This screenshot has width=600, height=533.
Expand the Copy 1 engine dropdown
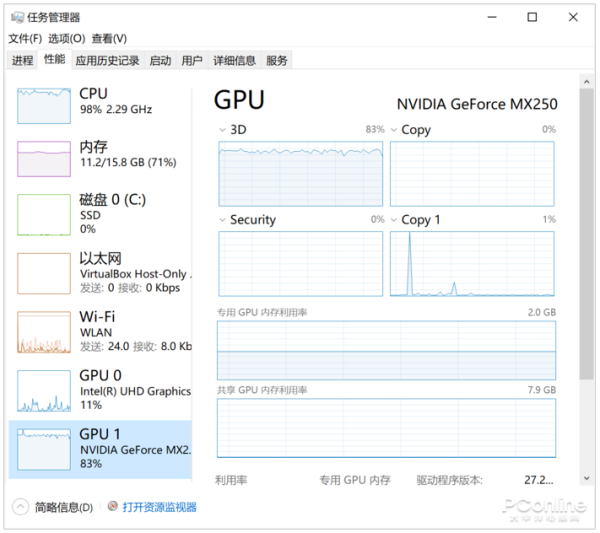(x=394, y=220)
